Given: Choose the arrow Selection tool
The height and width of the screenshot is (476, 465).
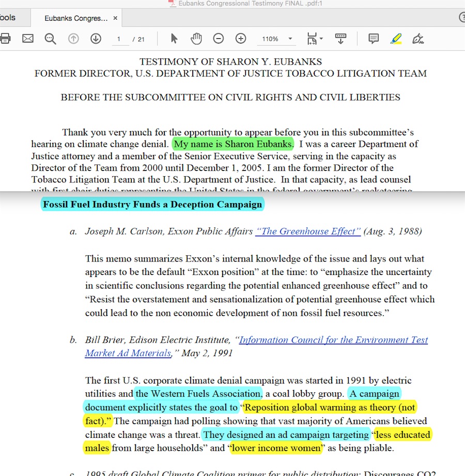Looking at the screenshot, I should click(x=174, y=39).
